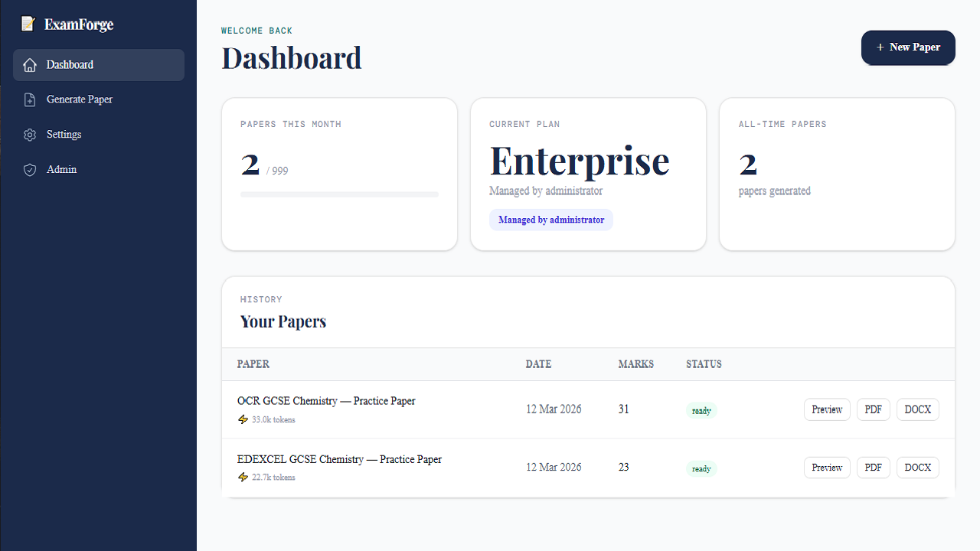The image size is (980, 551).
Task: Click the Generate Paper document icon
Action: tap(30, 99)
